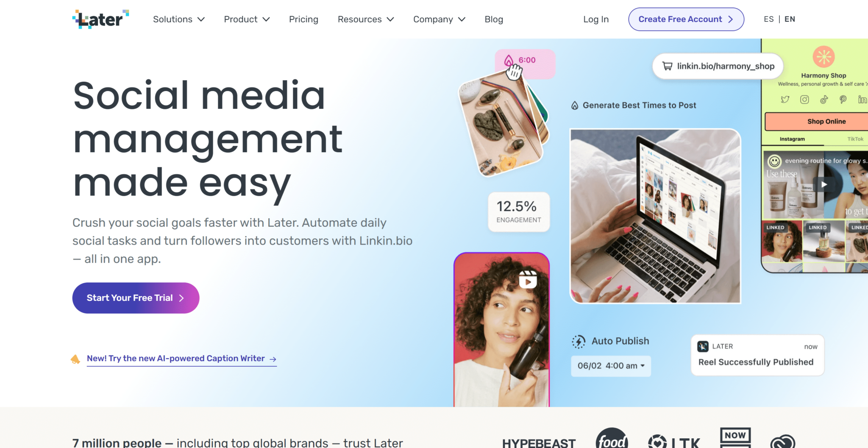Open the 06/02 4:00 am time dropdown
The width and height of the screenshot is (868, 448).
click(611, 366)
